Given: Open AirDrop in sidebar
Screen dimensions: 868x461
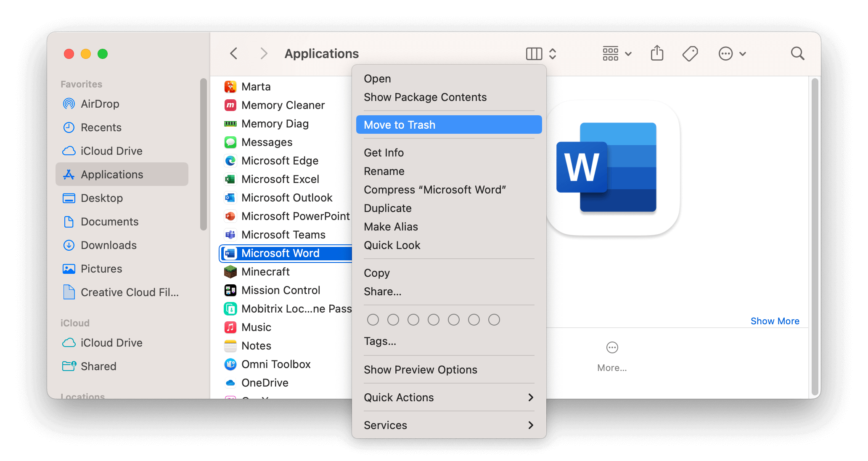Looking at the screenshot, I should pos(122,104).
